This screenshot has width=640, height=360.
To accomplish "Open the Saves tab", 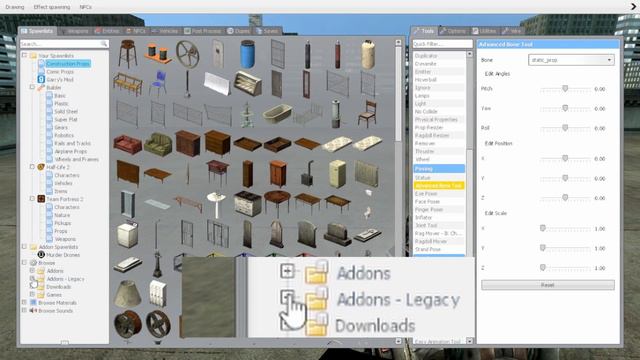I will (x=268, y=31).
